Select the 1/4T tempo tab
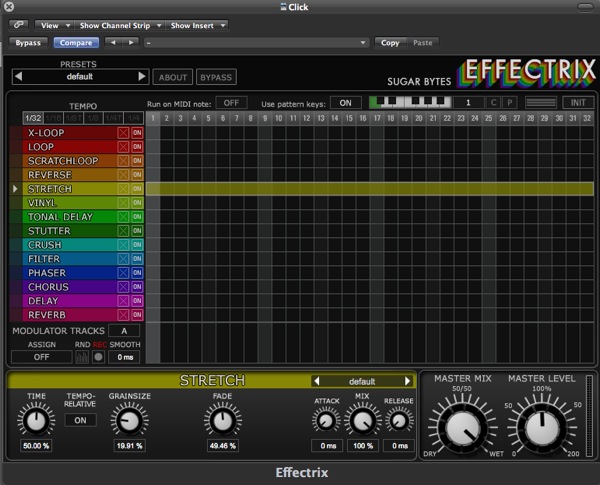 [114, 118]
